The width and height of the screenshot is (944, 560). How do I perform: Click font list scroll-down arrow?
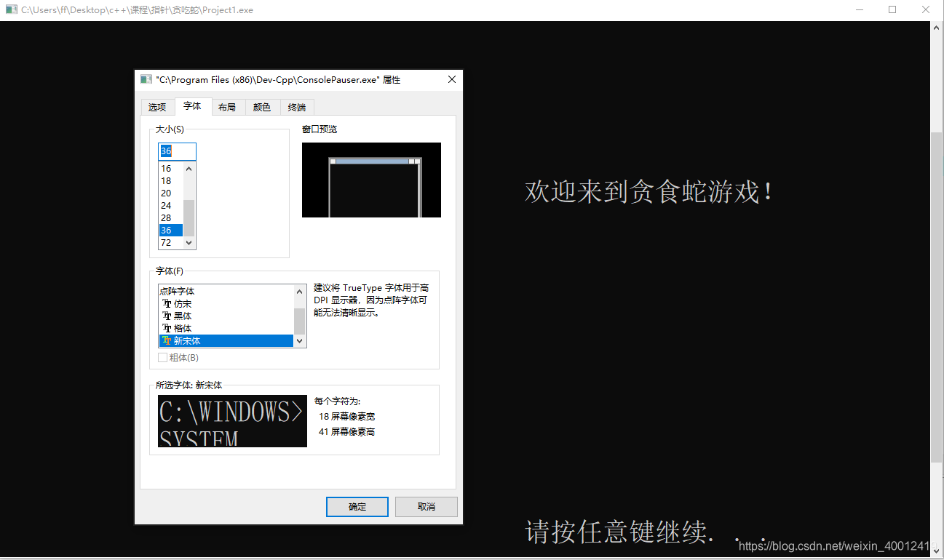[300, 341]
